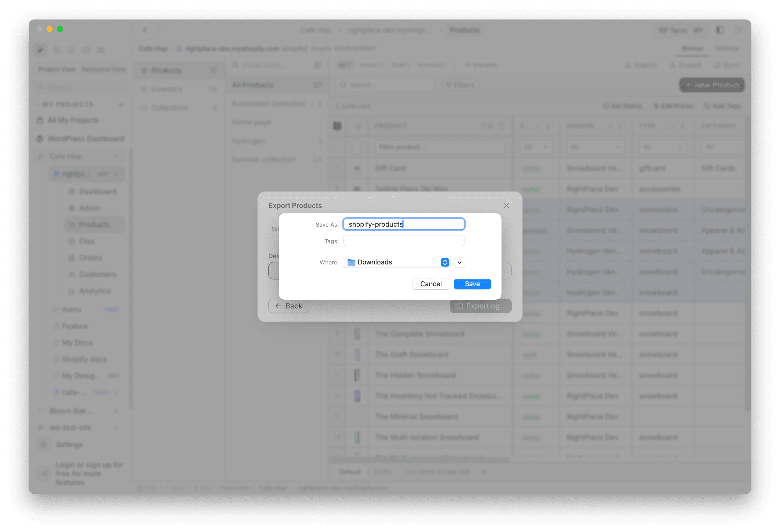
Task: Close the Export Products dialog
Action: click(x=506, y=205)
